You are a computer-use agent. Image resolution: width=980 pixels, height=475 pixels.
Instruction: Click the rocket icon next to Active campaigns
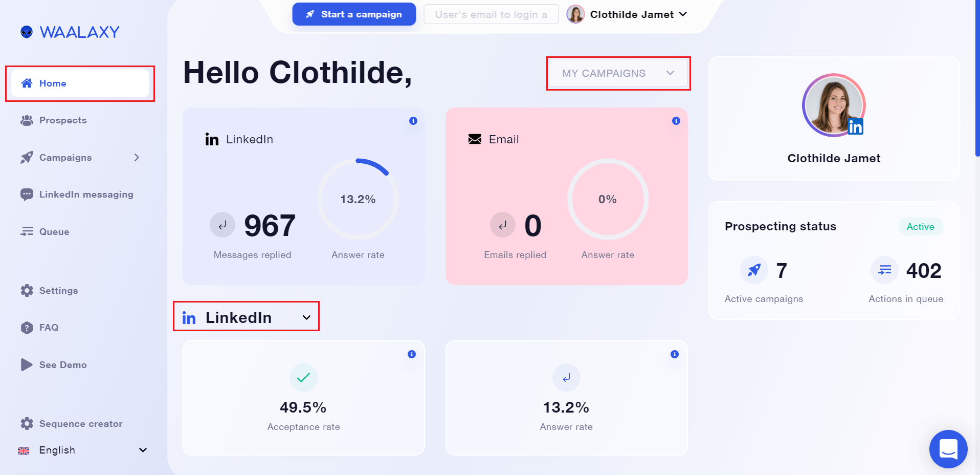tap(754, 270)
